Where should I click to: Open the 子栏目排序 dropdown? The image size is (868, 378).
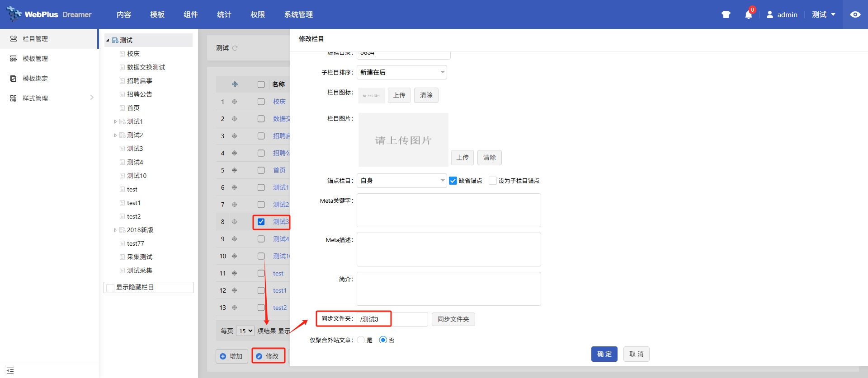click(401, 72)
